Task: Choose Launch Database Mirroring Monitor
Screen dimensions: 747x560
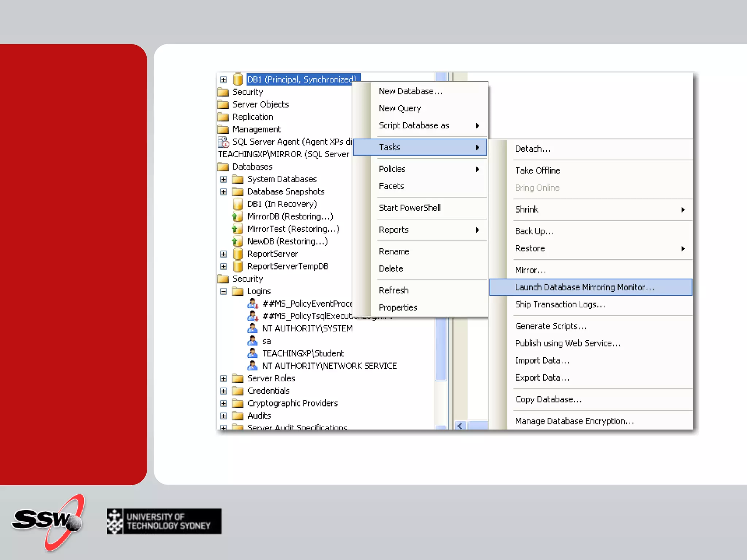Action: point(584,287)
